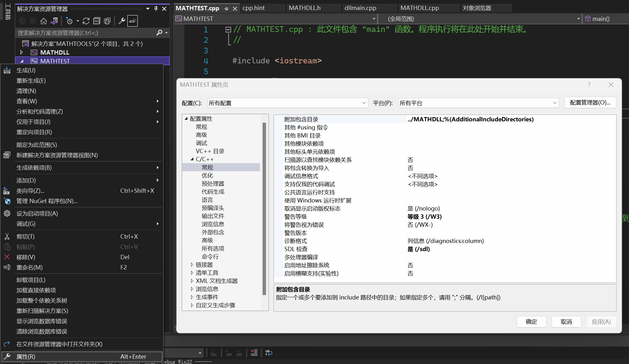Click the property tree vertical scrollbar
Screen dimensions: 629x364
click(264, 208)
